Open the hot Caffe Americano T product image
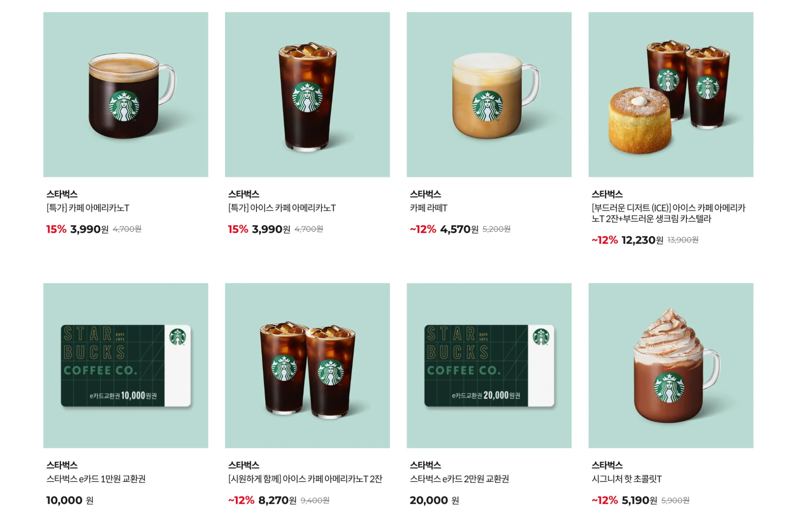This screenshot has width=812, height=527. click(126, 94)
